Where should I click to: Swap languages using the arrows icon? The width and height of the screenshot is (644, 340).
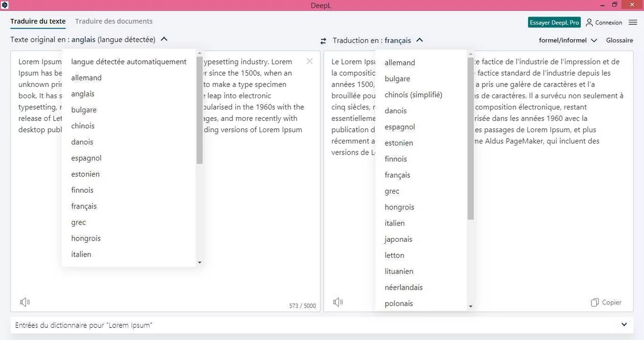point(323,41)
